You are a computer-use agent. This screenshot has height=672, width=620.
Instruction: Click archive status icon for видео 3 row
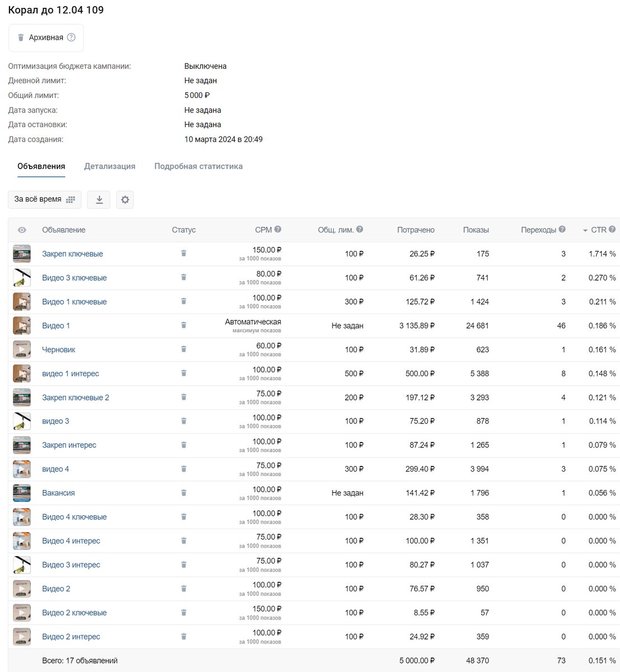[184, 421]
